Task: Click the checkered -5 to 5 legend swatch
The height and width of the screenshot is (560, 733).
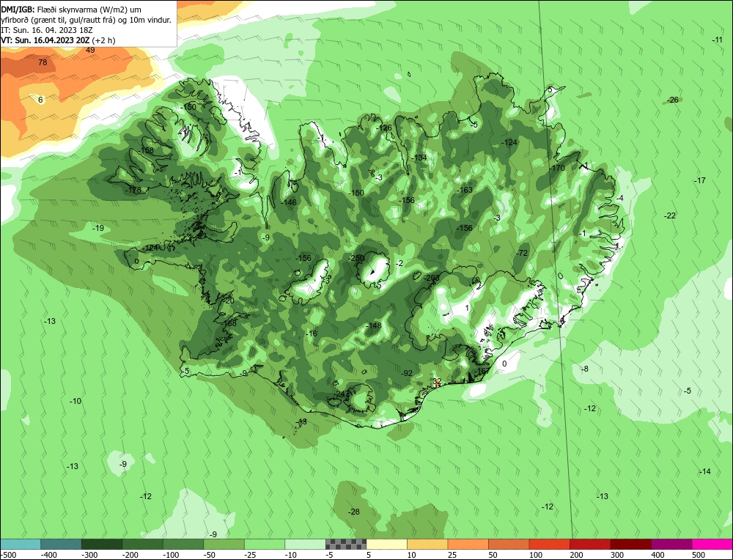Action: tap(346, 544)
